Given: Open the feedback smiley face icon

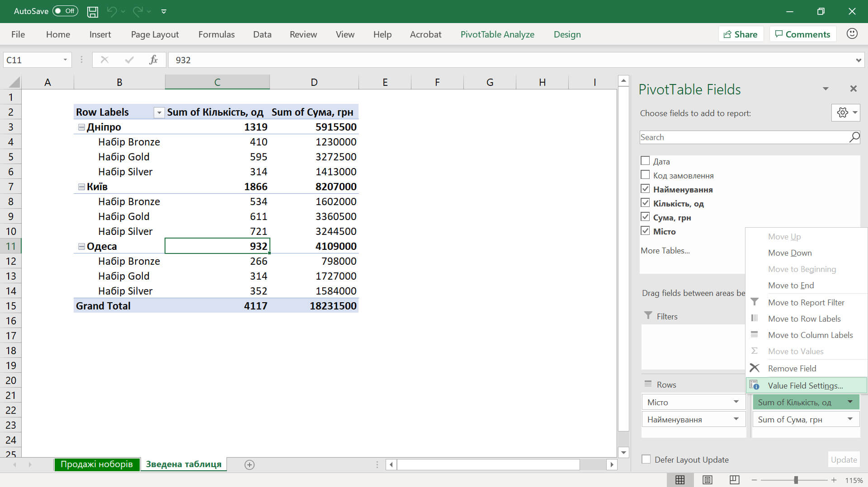Looking at the screenshot, I should 852,34.
